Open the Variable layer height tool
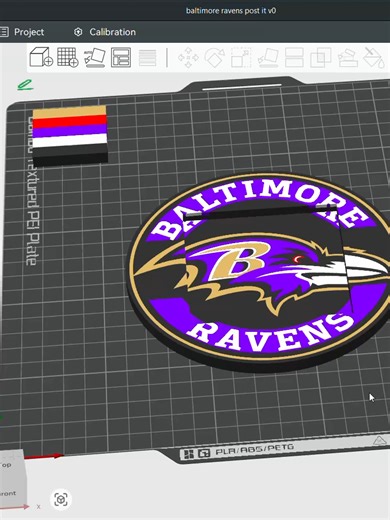Image resolution: width=390 pixels, height=520 pixels. [x=147, y=57]
